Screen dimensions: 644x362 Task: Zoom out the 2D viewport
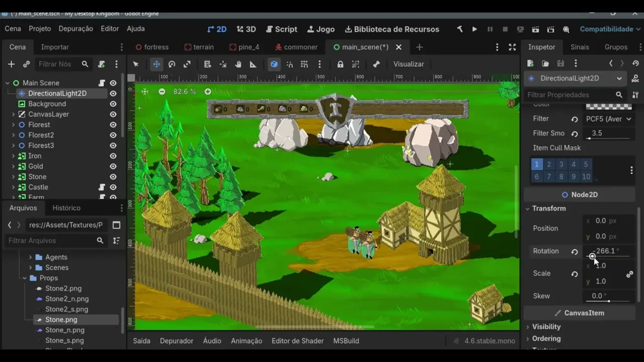[x=162, y=92]
